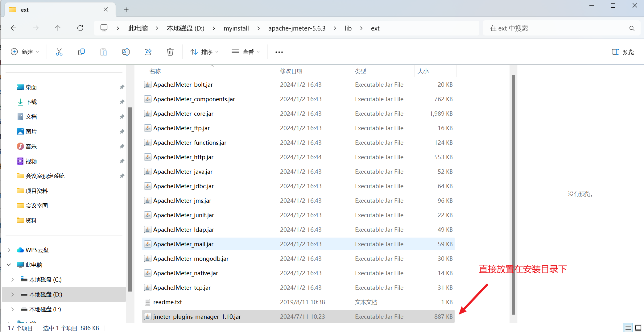Screen dimensions: 644x332
Task: Navigate to apache-jmeter-5.6.3 in address bar
Action: pos(297,28)
